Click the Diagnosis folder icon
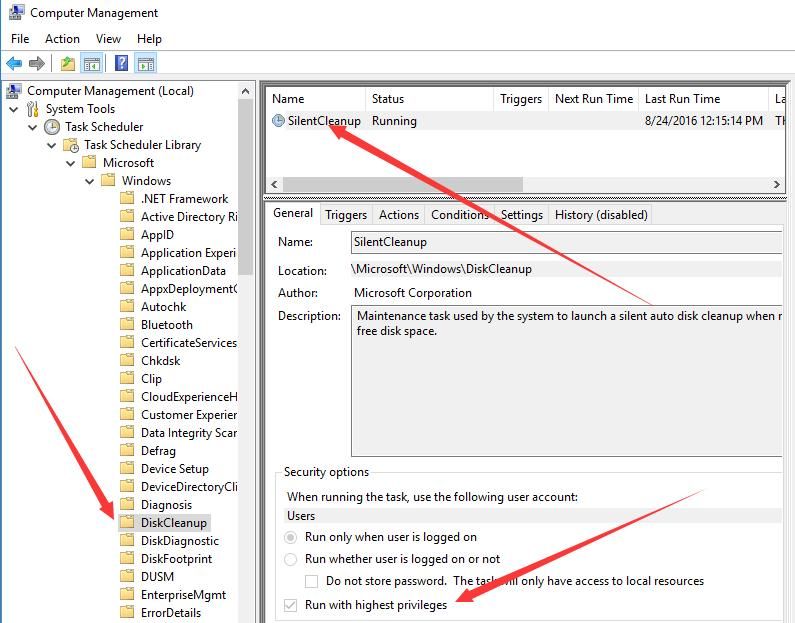This screenshot has height=623, width=795. tap(127, 504)
